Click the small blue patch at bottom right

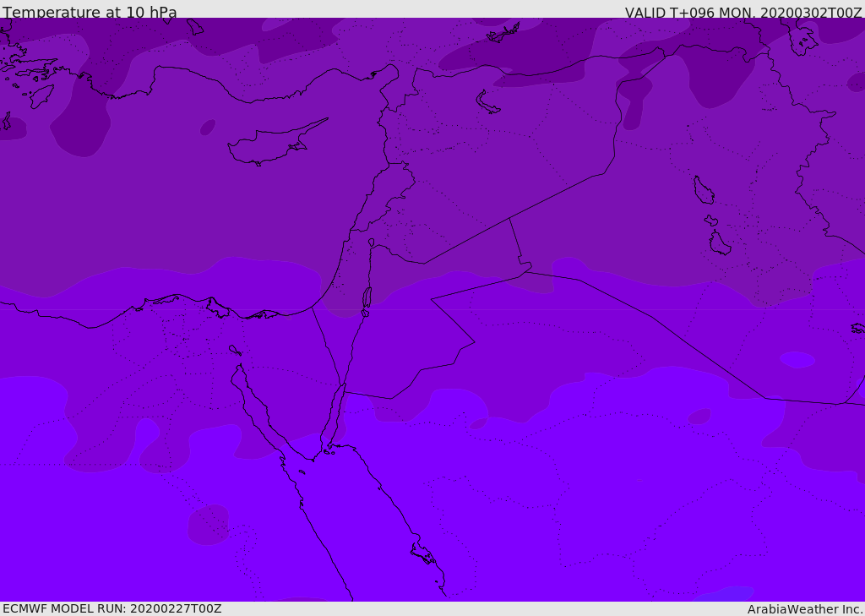coord(726,593)
